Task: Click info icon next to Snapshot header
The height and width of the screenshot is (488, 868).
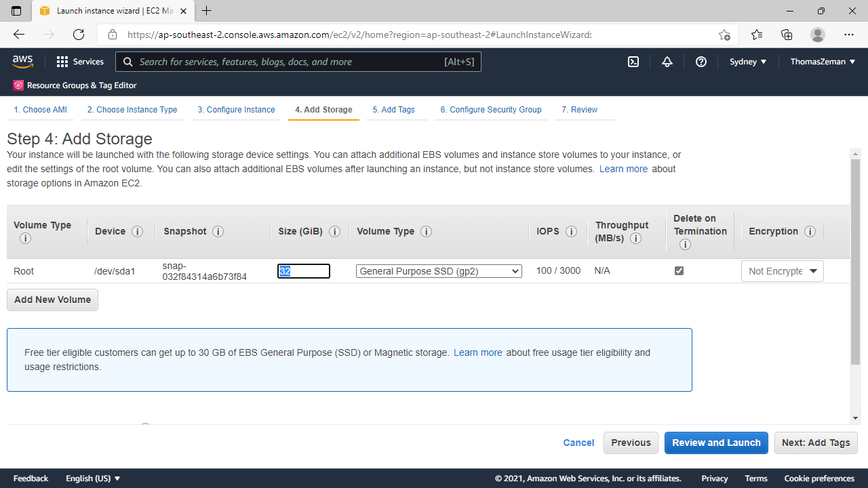Action: coord(218,231)
